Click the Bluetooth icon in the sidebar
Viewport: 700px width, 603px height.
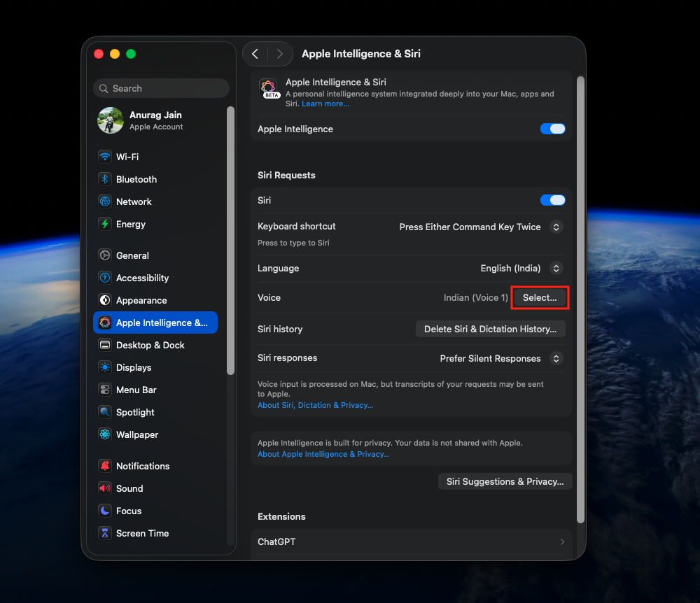(x=104, y=179)
